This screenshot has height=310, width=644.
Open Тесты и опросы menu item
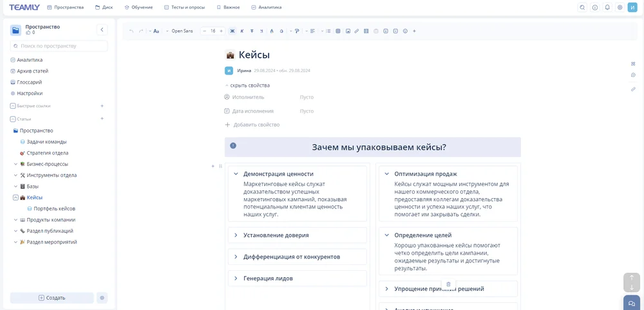(184, 7)
